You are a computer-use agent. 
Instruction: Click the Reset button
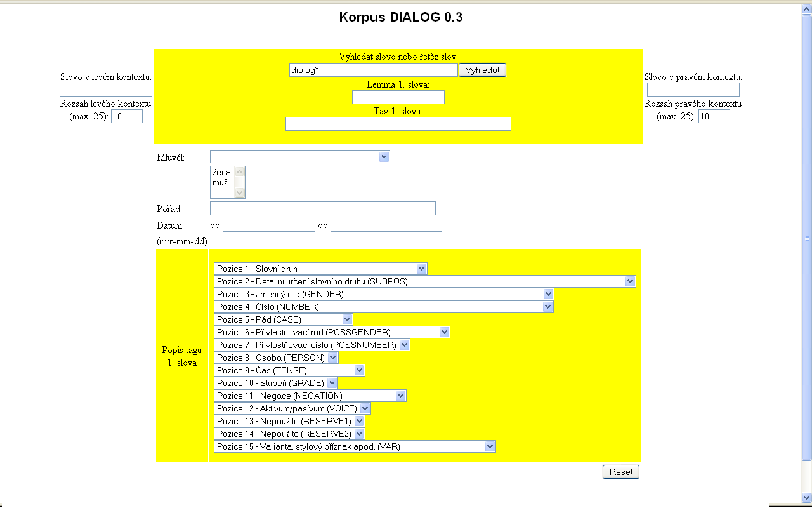(621, 472)
